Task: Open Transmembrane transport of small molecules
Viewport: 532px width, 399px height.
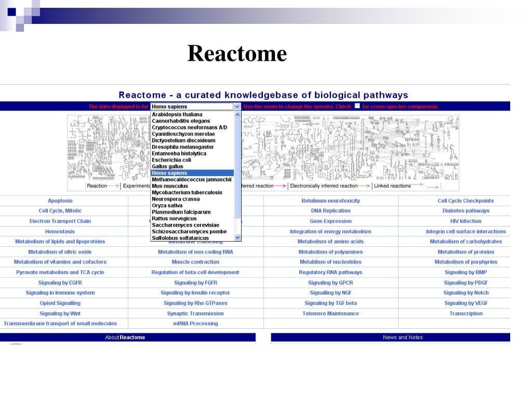Action: pos(60,324)
